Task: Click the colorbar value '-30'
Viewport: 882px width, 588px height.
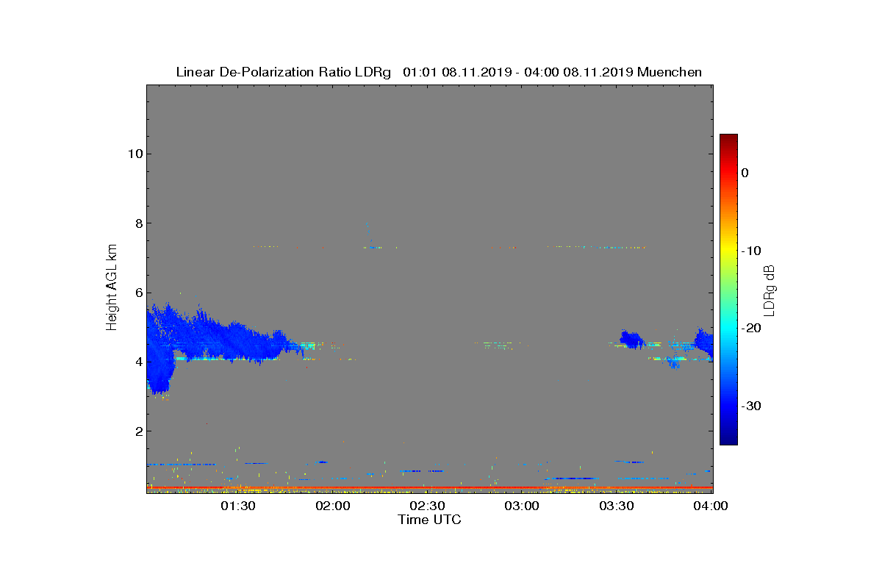Action: click(x=750, y=406)
